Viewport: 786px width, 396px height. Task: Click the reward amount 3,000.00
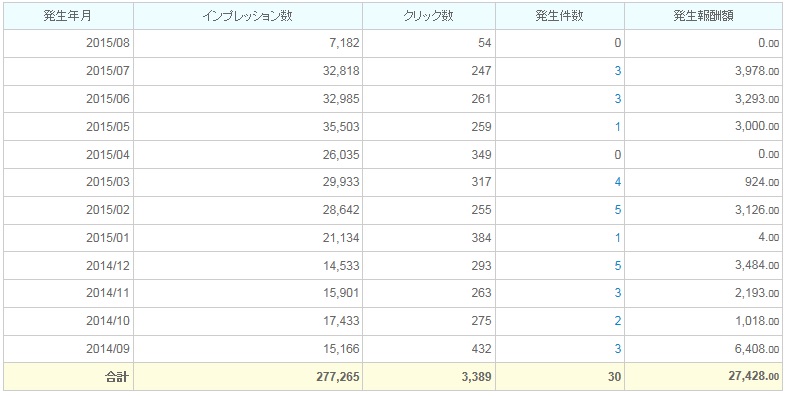pos(757,127)
